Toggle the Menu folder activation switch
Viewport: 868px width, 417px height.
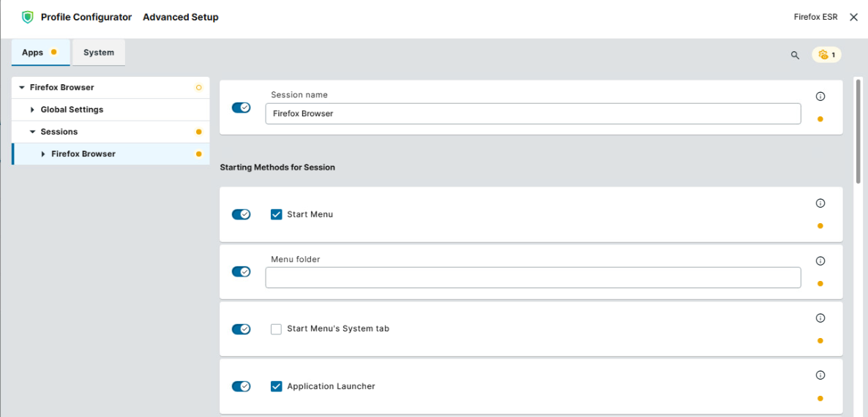click(x=241, y=271)
